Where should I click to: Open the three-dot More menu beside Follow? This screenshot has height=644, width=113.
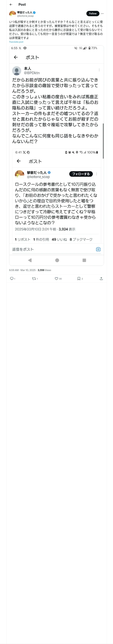click(102, 14)
